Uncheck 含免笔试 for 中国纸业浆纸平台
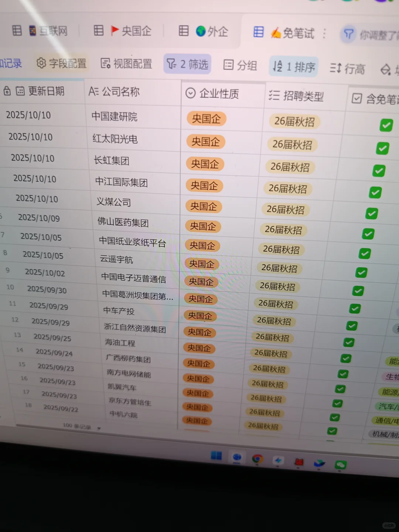 click(x=365, y=253)
